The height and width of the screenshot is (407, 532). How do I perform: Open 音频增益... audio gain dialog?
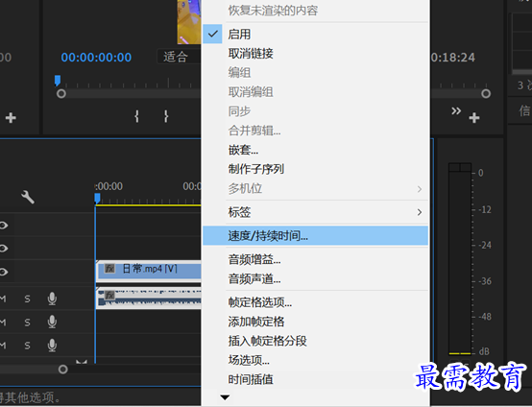point(316,260)
